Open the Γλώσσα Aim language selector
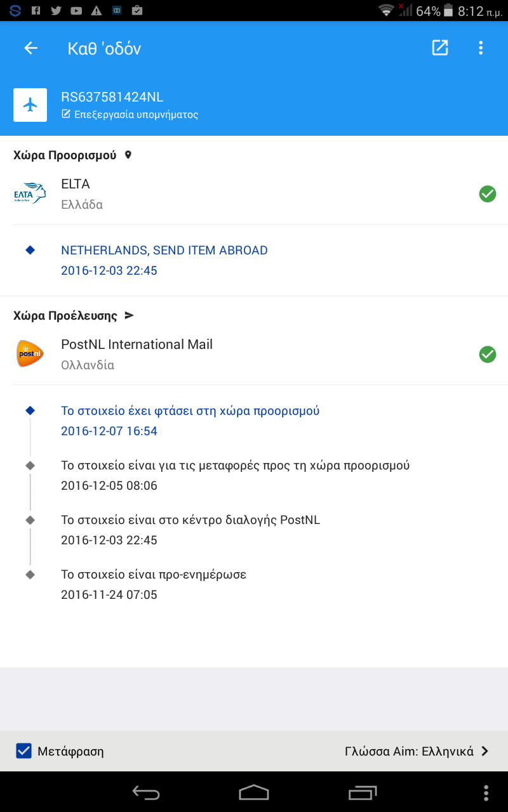Viewport: 508px width, 812px height. [410, 751]
